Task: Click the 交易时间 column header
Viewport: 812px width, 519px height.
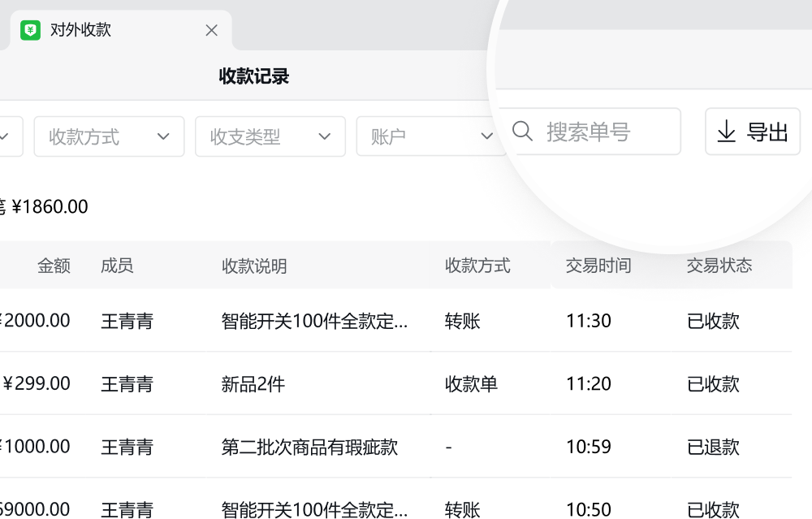Action: [598, 266]
